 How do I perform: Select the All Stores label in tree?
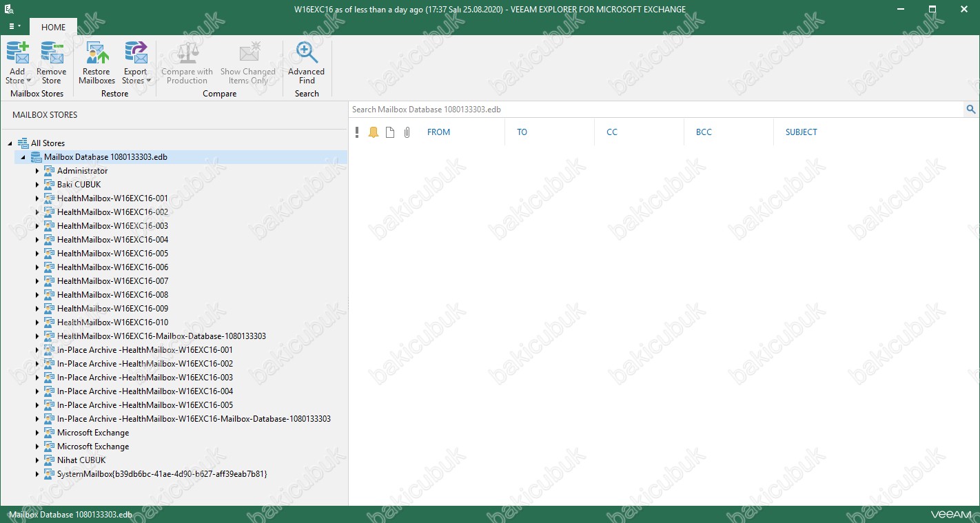click(48, 143)
